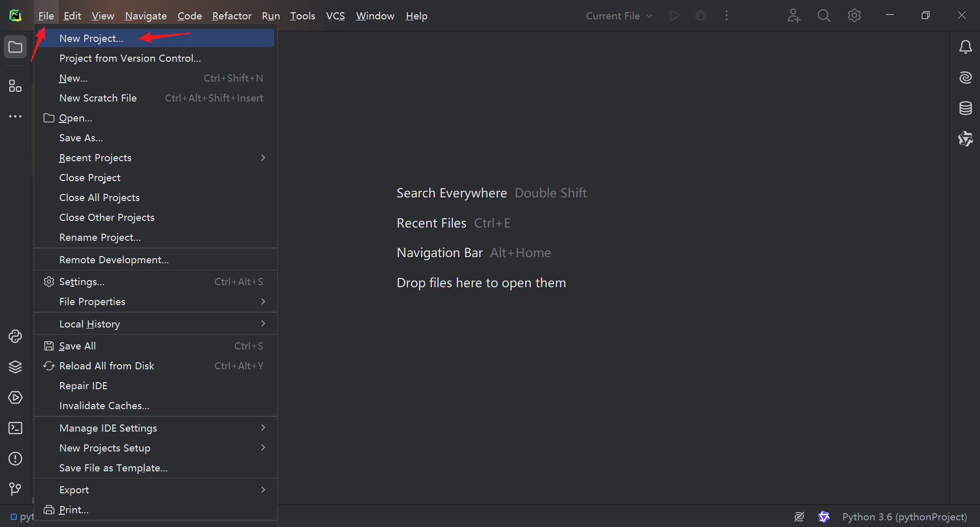Choose Invalidate Caches... menu entry
980x527 pixels.
coord(104,406)
